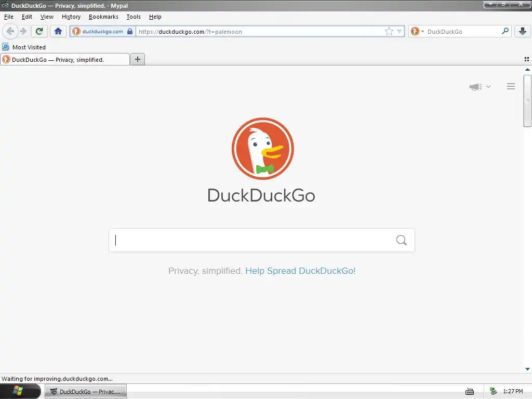This screenshot has height=399, width=532.
Task: Open the tab groups grid icon
Action: pos(527,59)
